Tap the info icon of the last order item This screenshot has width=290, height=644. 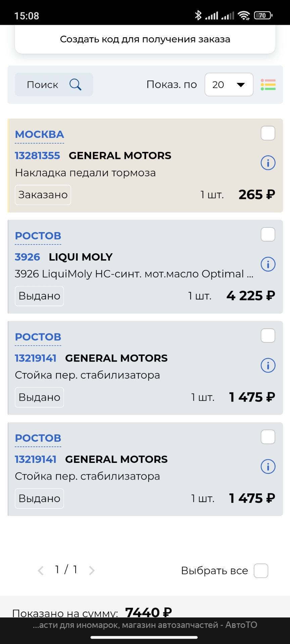click(x=268, y=467)
